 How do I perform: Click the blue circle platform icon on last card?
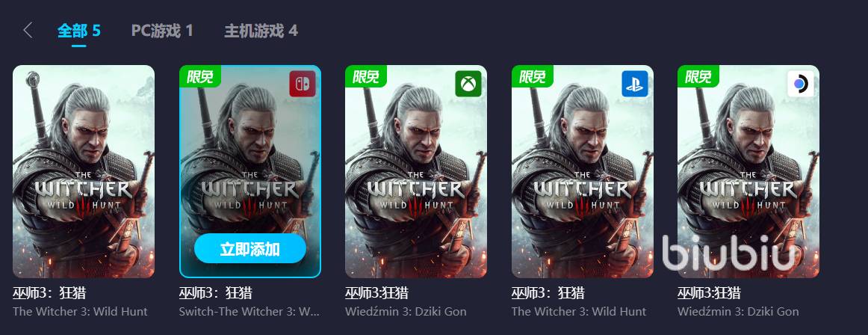(801, 84)
